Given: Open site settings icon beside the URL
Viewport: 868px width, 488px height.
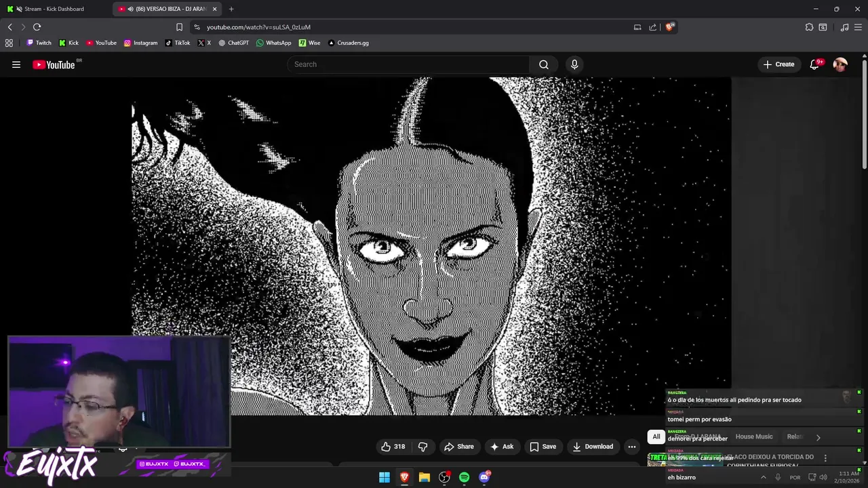Looking at the screenshot, I should coord(197,27).
